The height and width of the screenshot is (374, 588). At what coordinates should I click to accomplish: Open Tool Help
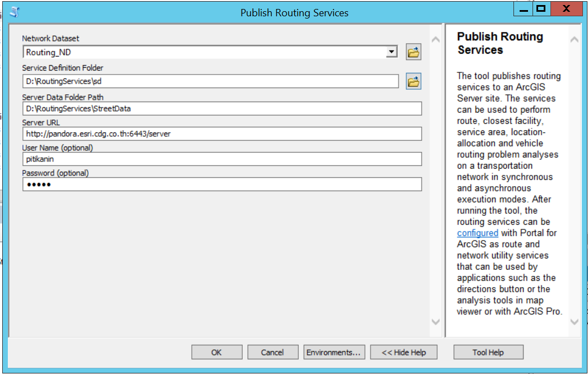tap(488, 352)
